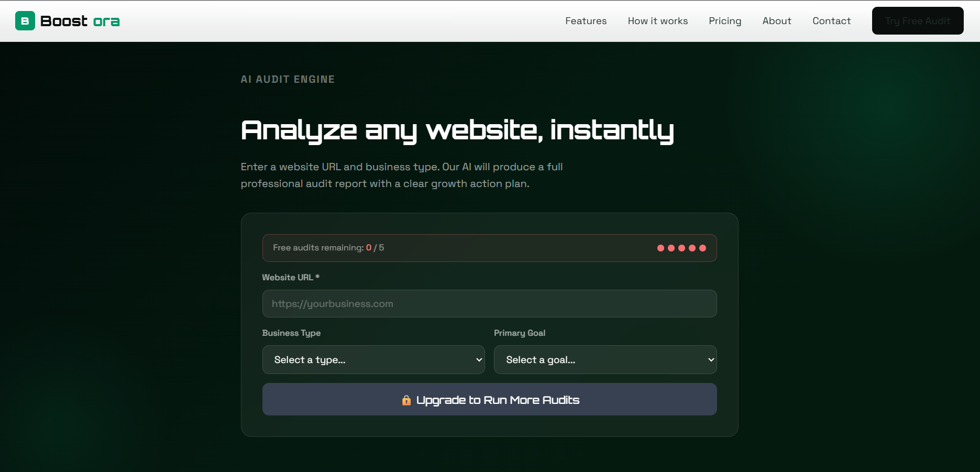
Task: Go to How it works section
Action: click(658, 21)
